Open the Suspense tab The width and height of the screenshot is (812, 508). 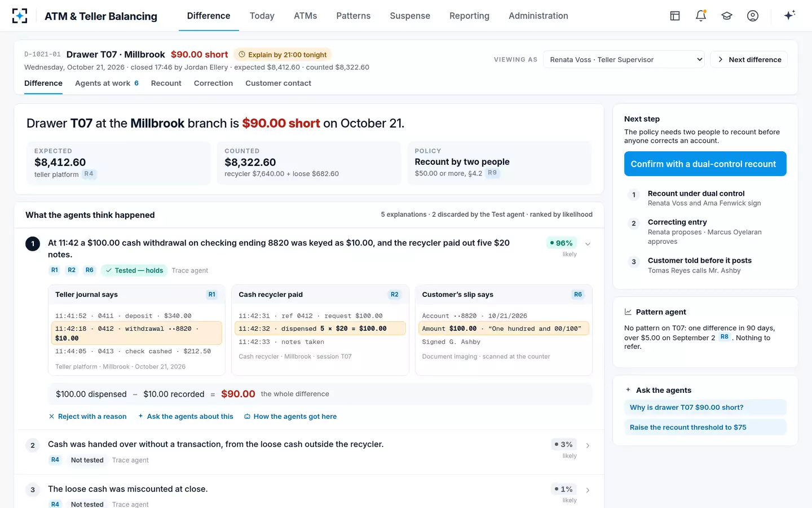410,16
